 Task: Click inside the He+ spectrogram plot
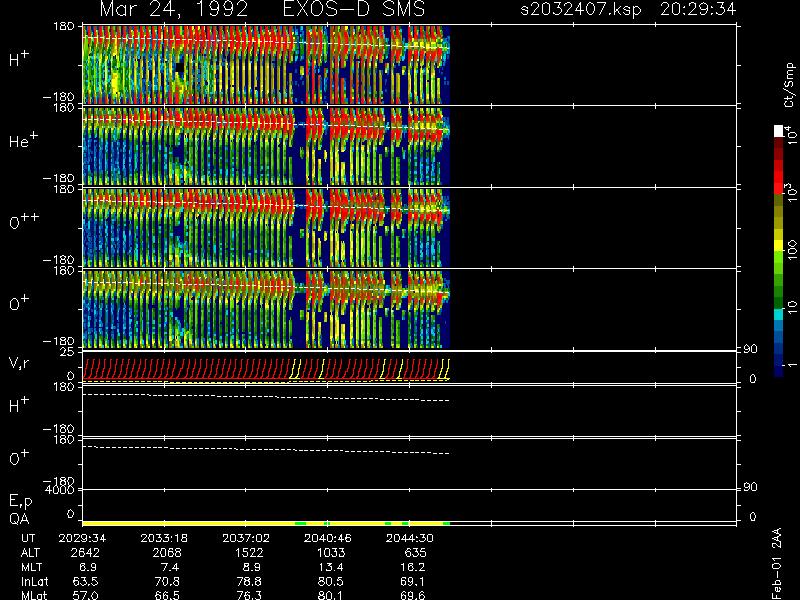pos(266,146)
